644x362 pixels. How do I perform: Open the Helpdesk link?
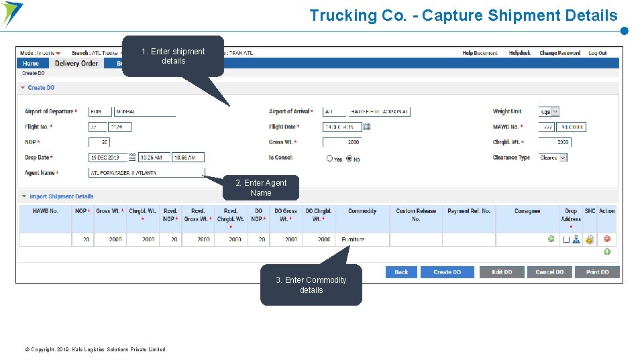click(519, 53)
